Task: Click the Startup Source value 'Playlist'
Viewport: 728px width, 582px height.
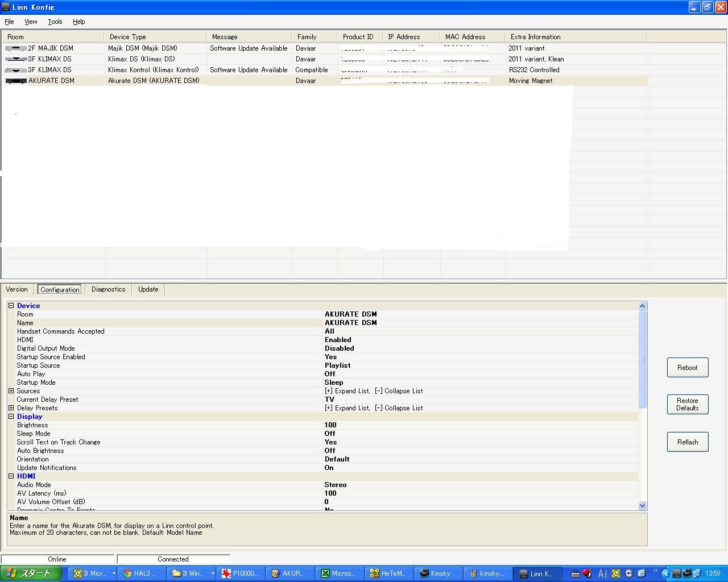Action: point(337,365)
